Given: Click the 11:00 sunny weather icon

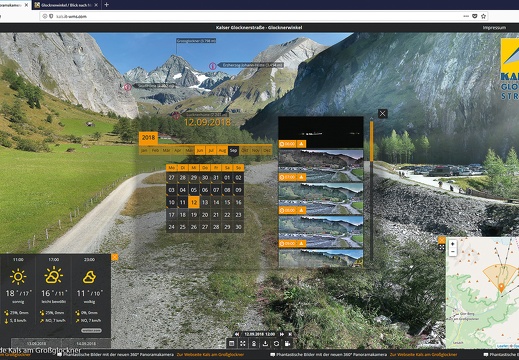Looking at the screenshot, I should pos(18,277).
